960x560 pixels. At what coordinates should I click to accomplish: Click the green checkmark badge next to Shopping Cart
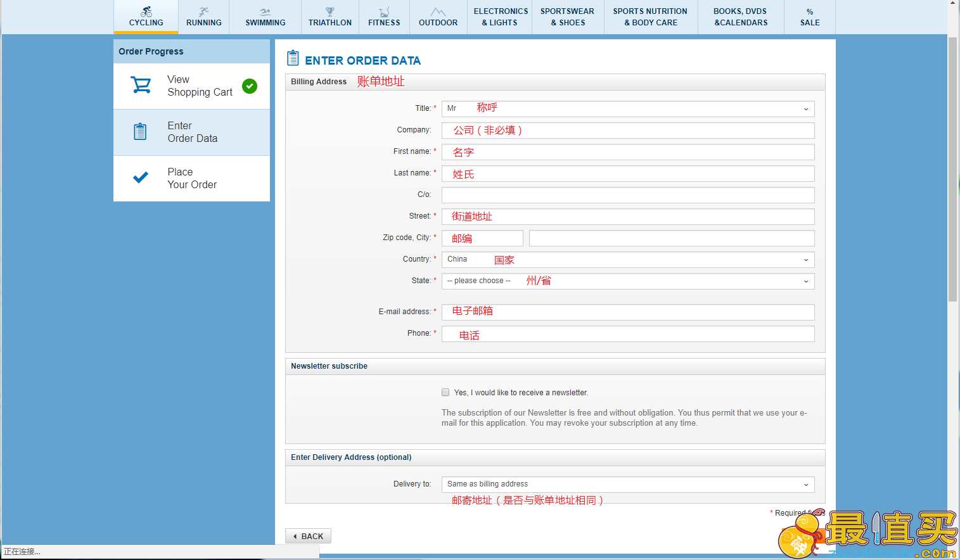(250, 86)
